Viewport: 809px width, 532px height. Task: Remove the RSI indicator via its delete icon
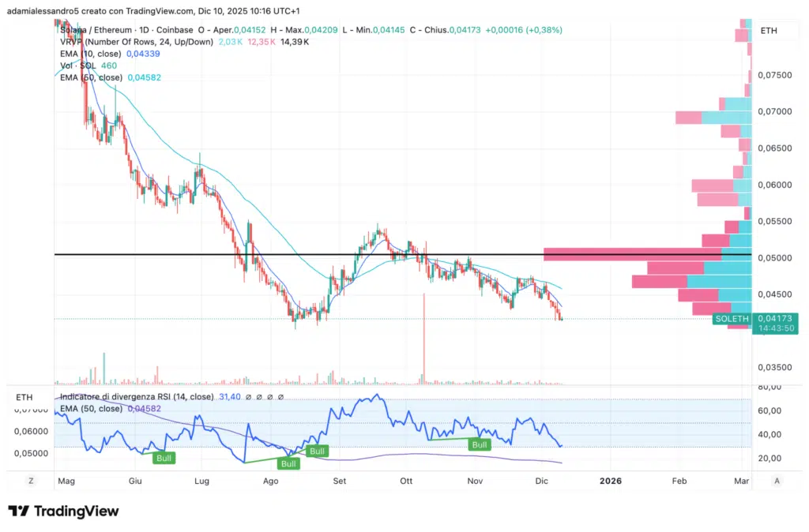click(x=269, y=397)
